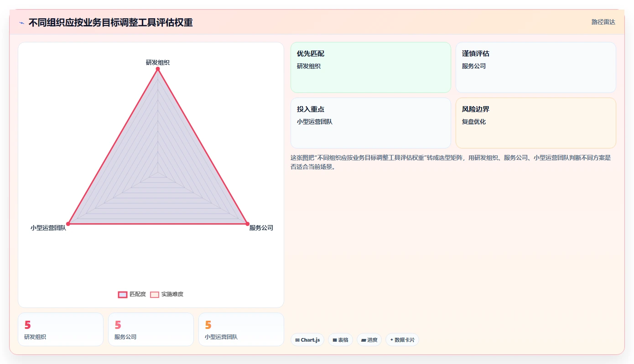
Task: Click the sparkle icon in 数据卡片 tag
Action: [x=392, y=340]
